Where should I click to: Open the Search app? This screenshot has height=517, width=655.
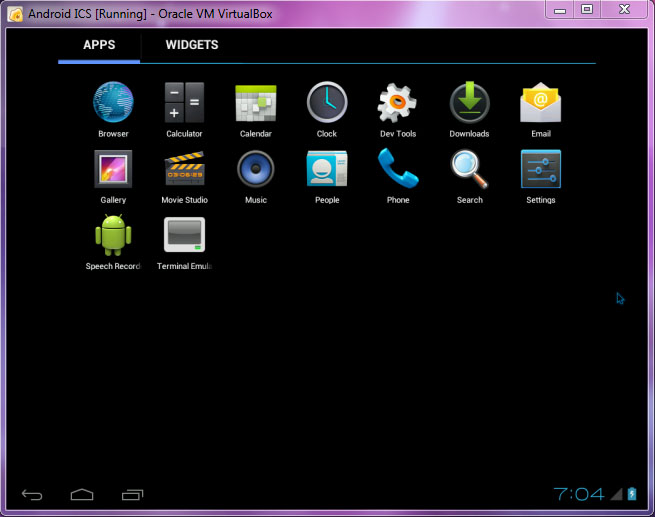tap(470, 169)
